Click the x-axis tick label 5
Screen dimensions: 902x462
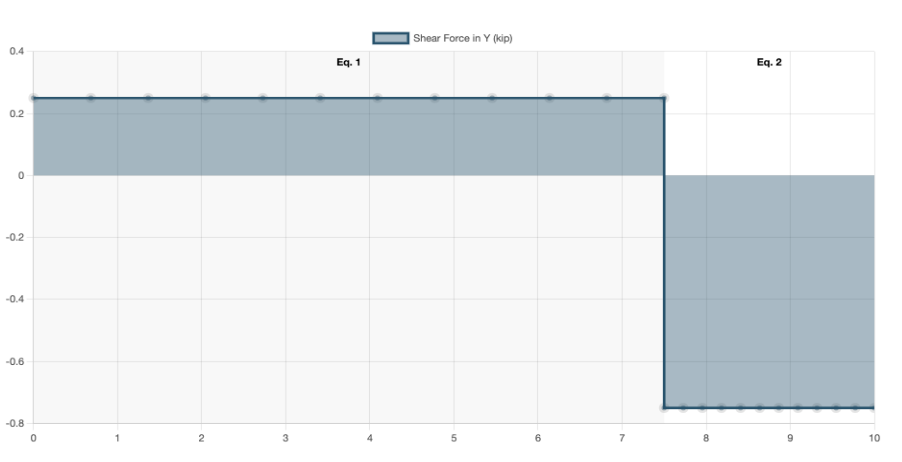click(454, 438)
